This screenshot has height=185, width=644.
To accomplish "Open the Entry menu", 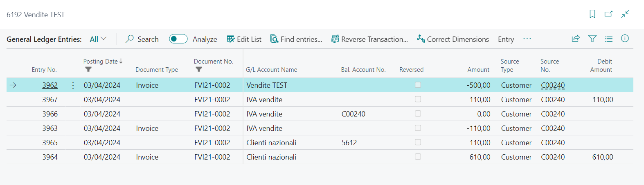I will [506, 39].
